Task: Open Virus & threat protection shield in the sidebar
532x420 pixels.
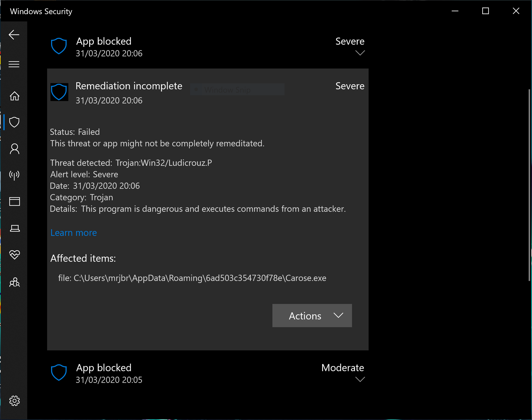Action: [x=14, y=122]
